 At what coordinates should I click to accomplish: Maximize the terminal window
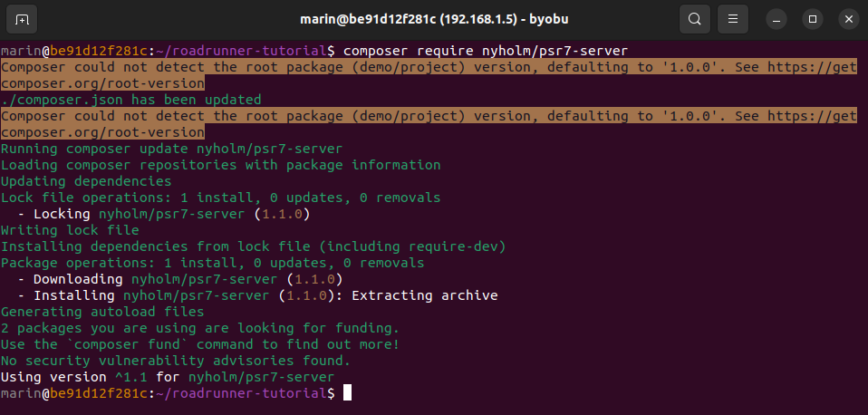813,19
